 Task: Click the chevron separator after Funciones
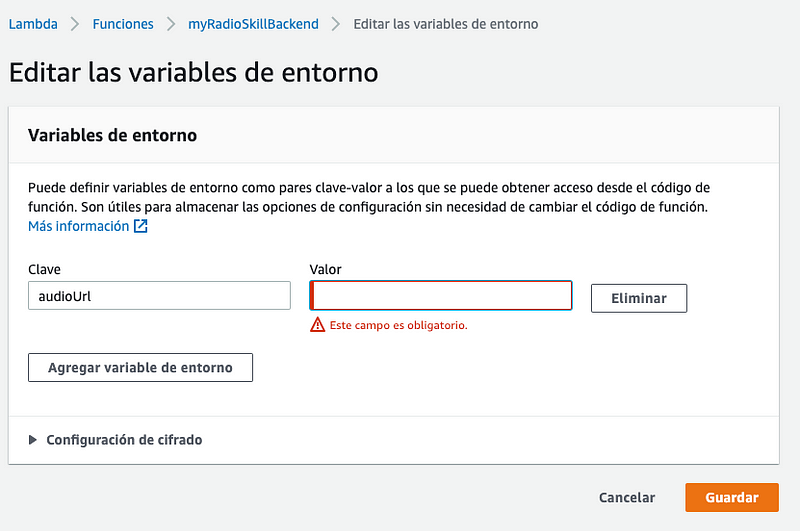[x=171, y=24]
